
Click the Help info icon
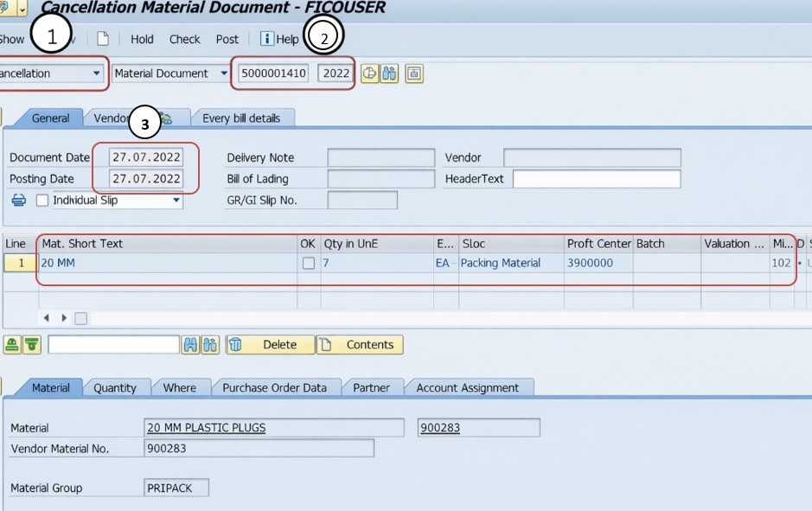[267, 39]
